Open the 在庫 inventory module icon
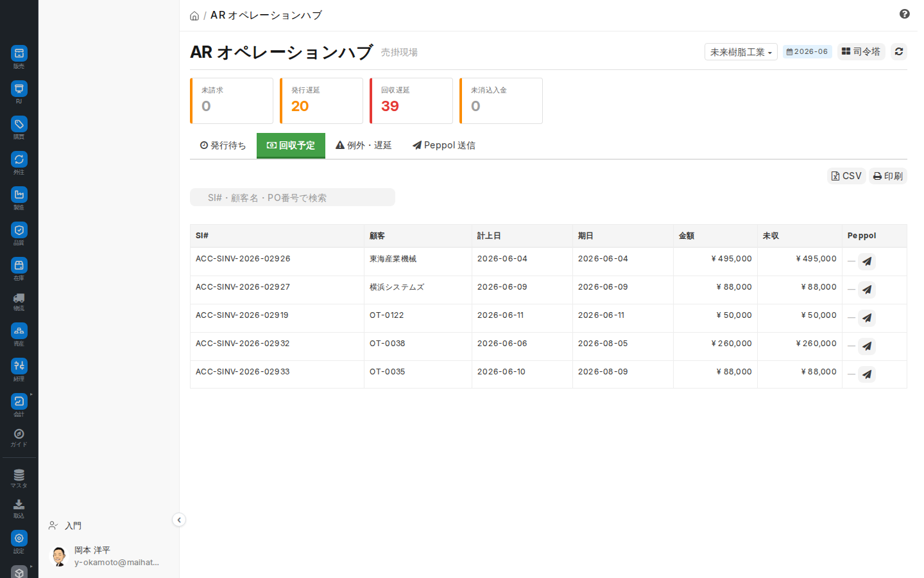The width and height of the screenshot is (924, 578). pyautogui.click(x=19, y=265)
